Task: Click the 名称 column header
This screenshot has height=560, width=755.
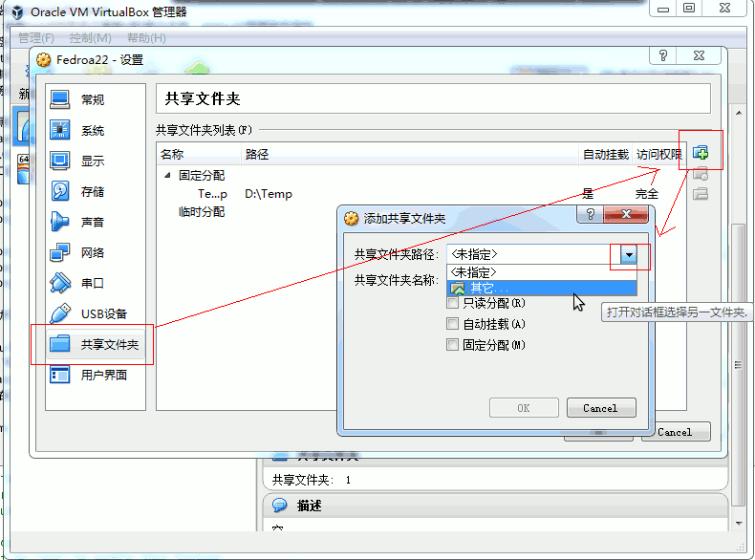Action: click(x=200, y=154)
